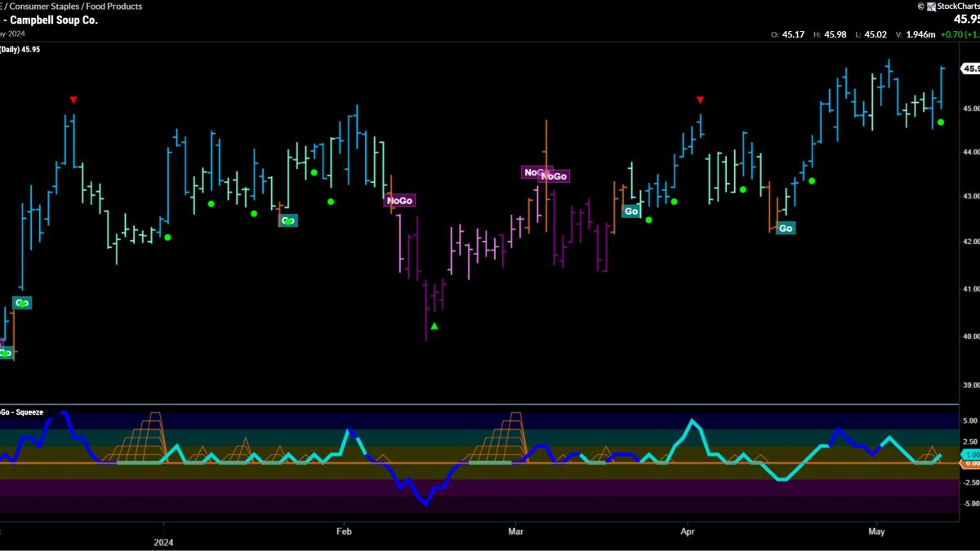Click the purple NoGo label in early February
Image resolution: width=980 pixels, height=551 pixels.
coord(400,200)
